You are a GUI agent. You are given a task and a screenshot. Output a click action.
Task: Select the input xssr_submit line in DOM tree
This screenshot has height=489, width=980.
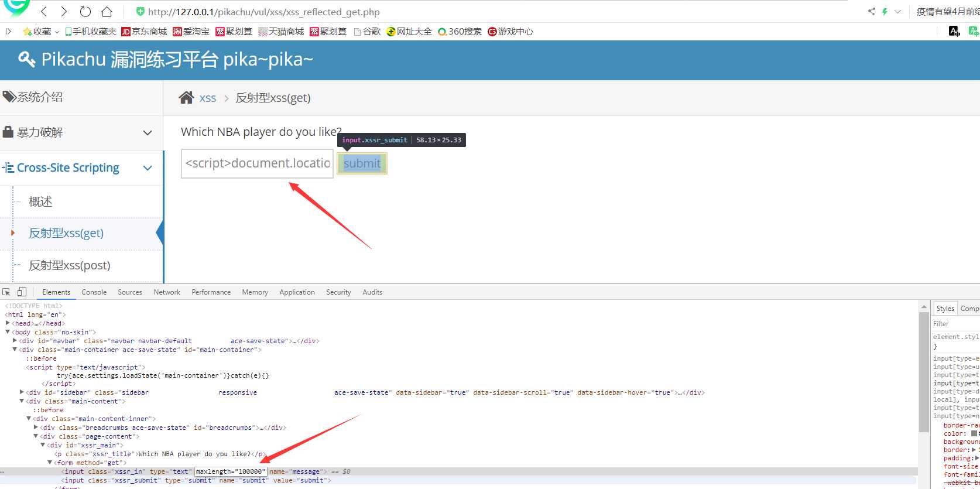196,480
